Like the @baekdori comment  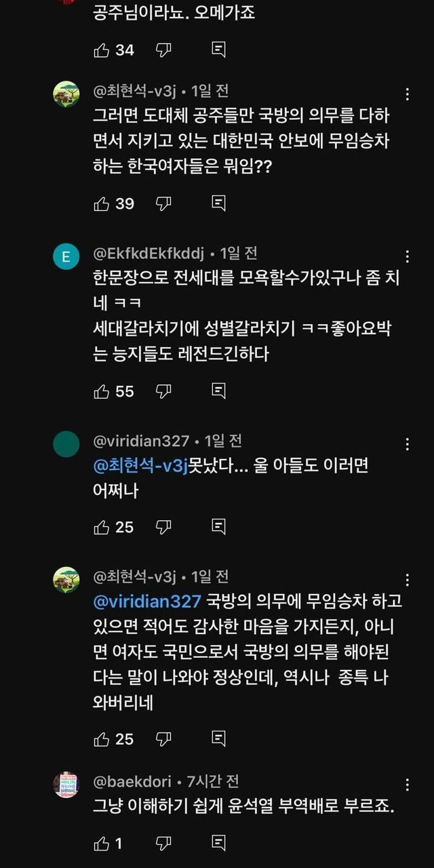[x=102, y=844]
